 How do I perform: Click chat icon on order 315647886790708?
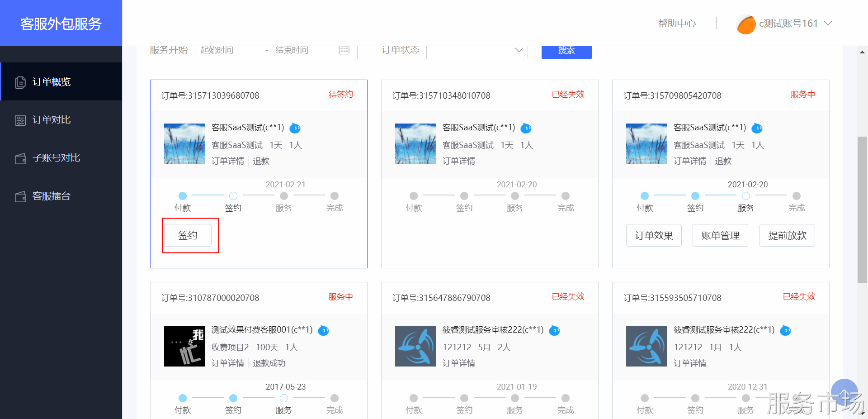click(x=554, y=330)
